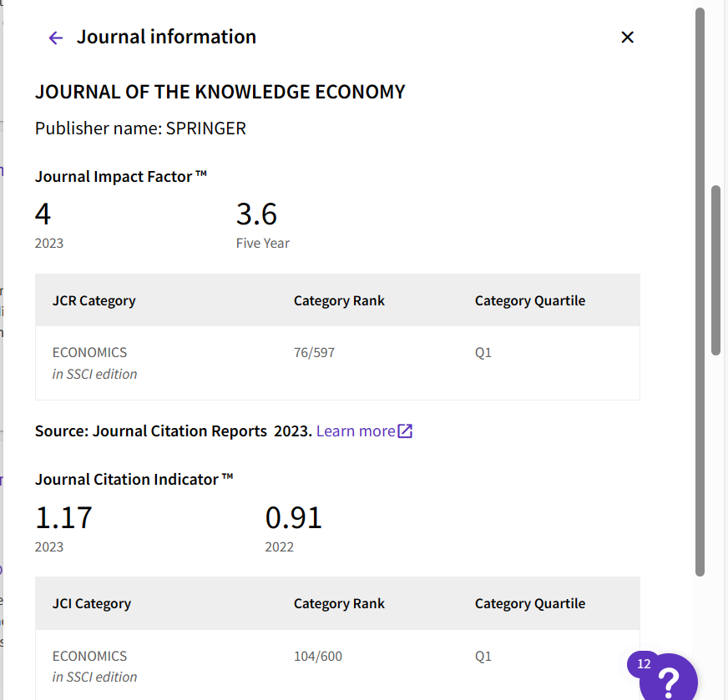
Task: Select the 104/600 JCI category rank cell
Action: [x=317, y=656]
